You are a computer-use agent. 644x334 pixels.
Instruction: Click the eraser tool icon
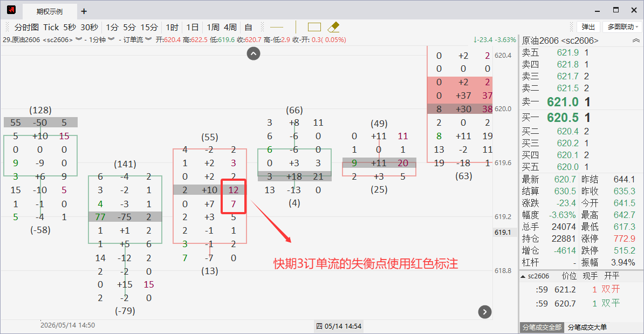click(333, 27)
